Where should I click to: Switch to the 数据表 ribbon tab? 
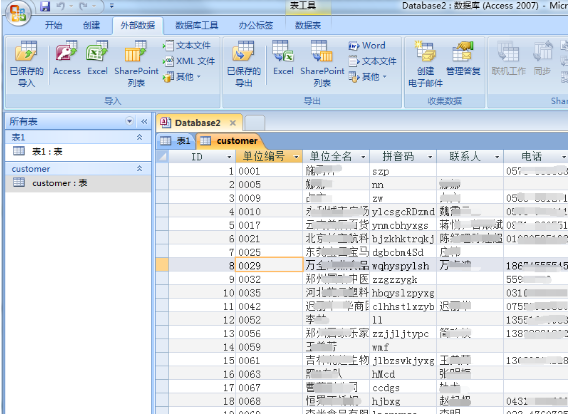pyautogui.click(x=308, y=25)
